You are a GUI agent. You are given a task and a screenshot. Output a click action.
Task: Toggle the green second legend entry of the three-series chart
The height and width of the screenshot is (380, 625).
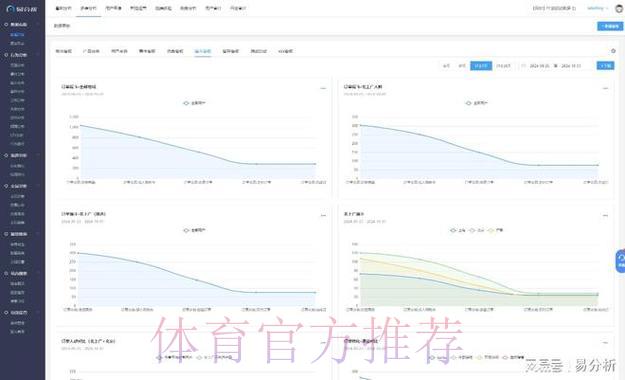[477, 230]
